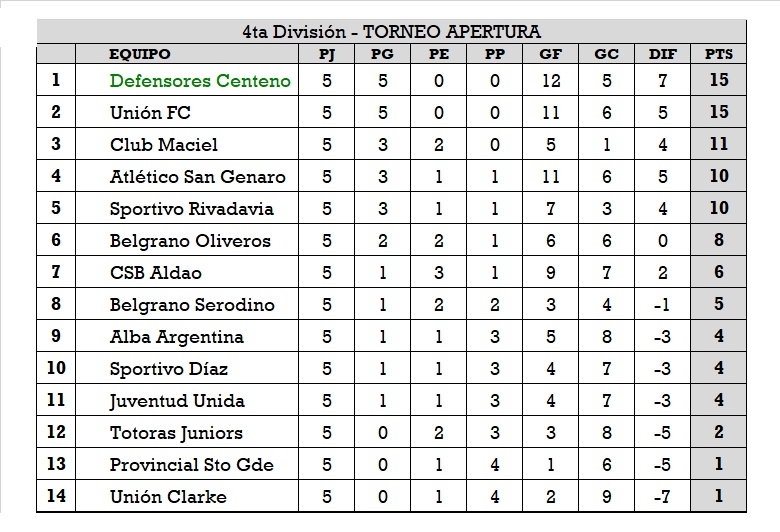The width and height of the screenshot is (780, 532).
Task: Click the Defensores Centeno team name
Action: tap(200, 81)
